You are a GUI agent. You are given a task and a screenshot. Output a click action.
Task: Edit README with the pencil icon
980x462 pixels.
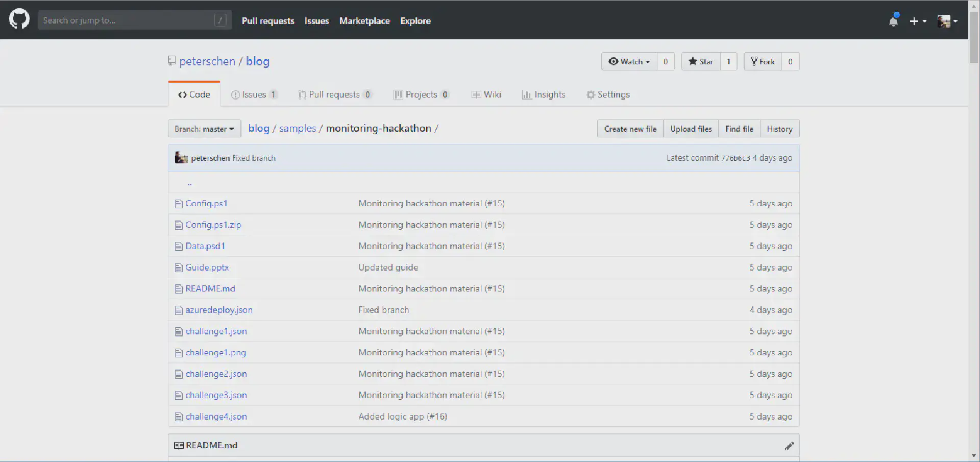point(789,446)
